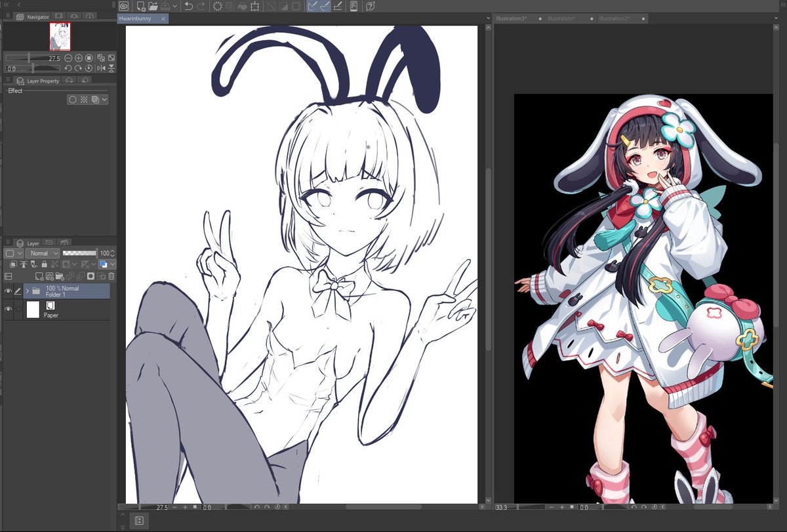Enable Border effect in Layer Property
This screenshot has height=532, width=787.
coord(73,100)
